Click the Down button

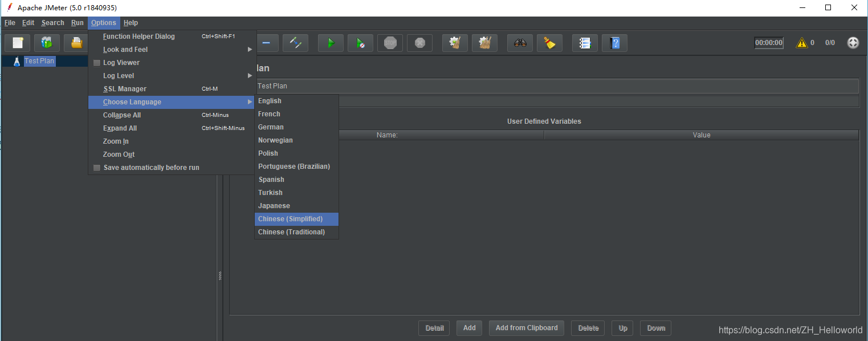pos(656,328)
